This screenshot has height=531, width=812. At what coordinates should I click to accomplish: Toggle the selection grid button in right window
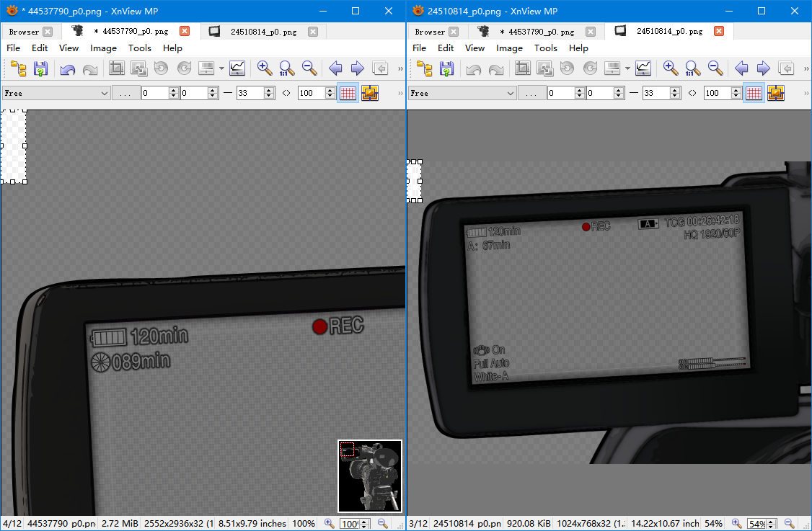coord(754,93)
